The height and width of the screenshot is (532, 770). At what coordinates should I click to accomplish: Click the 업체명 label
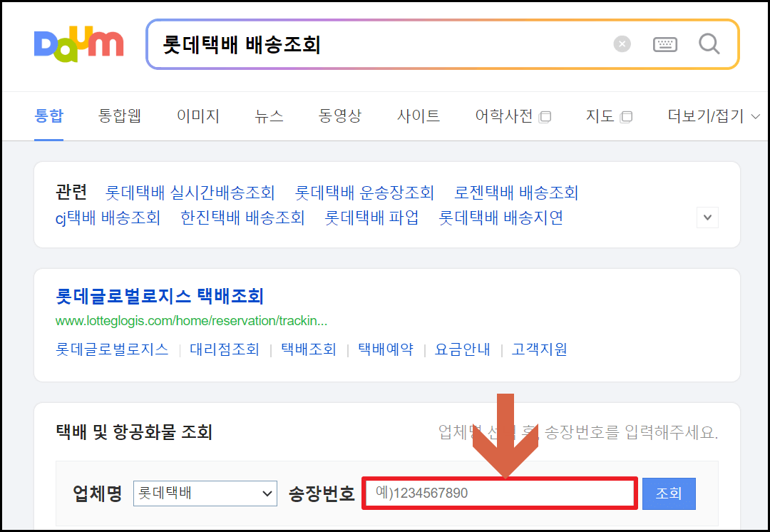click(97, 493)
